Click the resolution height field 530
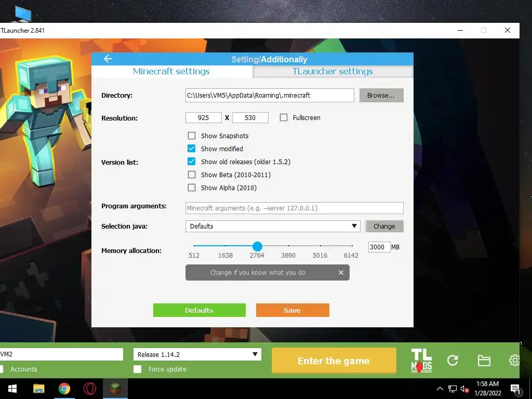532x399 pixels. [x=250, y=118]
